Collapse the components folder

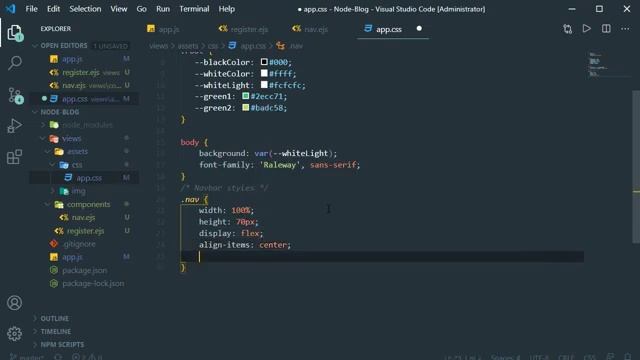point(88,204)
